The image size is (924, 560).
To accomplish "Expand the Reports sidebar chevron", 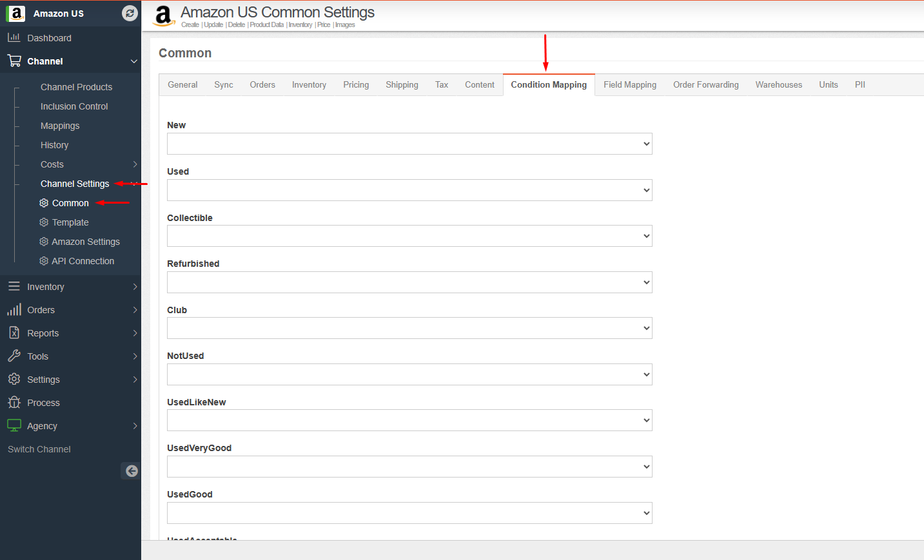I will (135, 333).
